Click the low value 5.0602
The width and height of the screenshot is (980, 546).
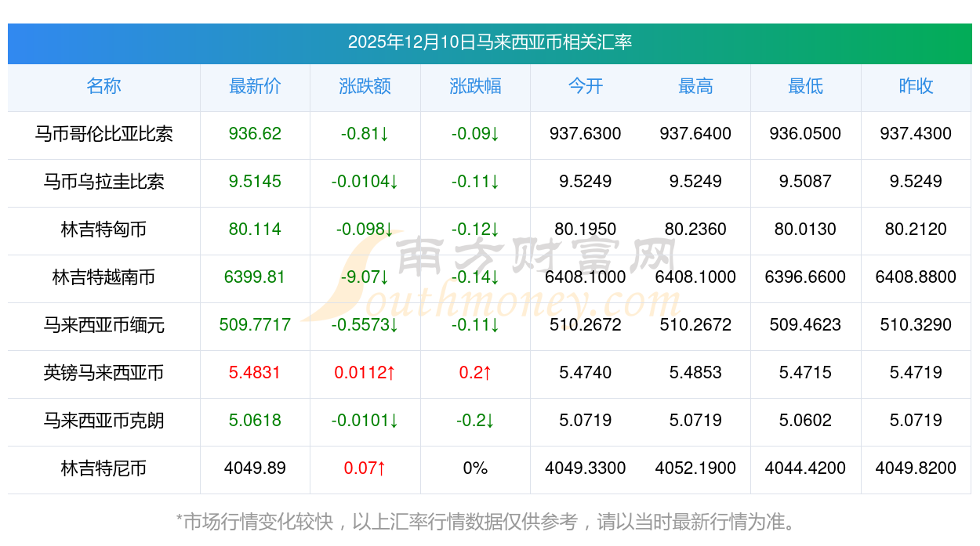pos(806,421)
